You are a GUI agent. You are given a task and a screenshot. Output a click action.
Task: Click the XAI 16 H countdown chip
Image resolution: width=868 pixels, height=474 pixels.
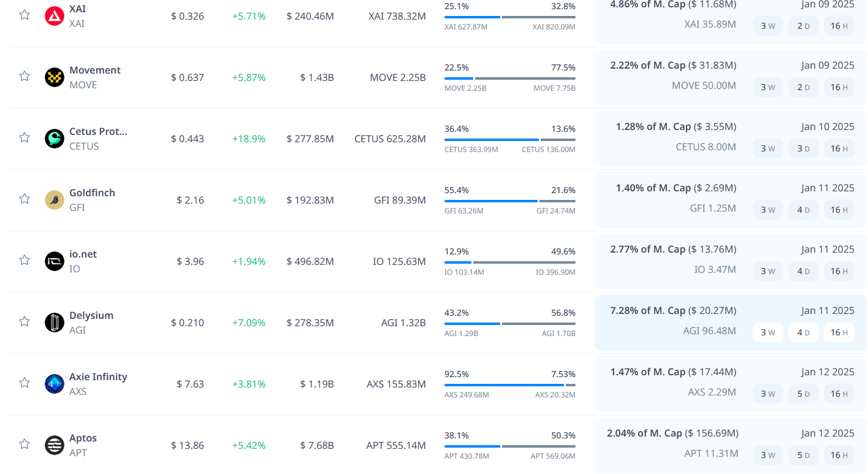839,26
